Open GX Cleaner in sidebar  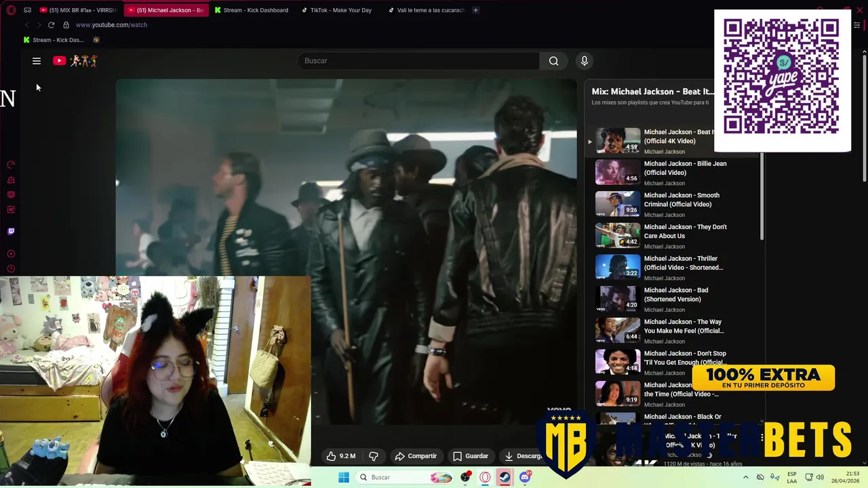click(x=11, y=180)
